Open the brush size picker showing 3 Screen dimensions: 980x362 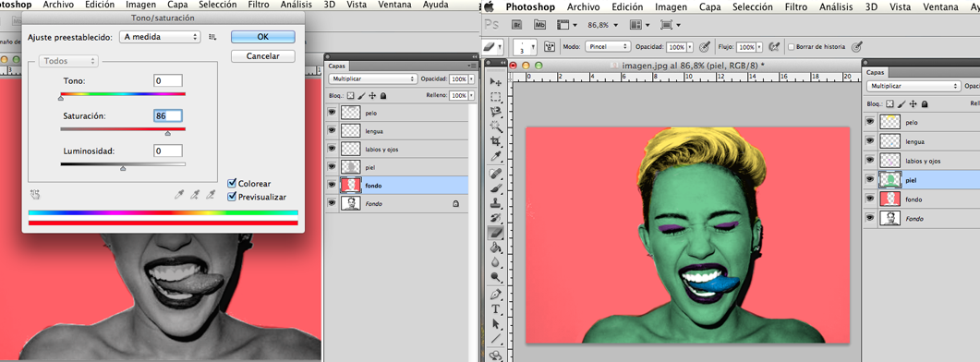pos(526,47)
